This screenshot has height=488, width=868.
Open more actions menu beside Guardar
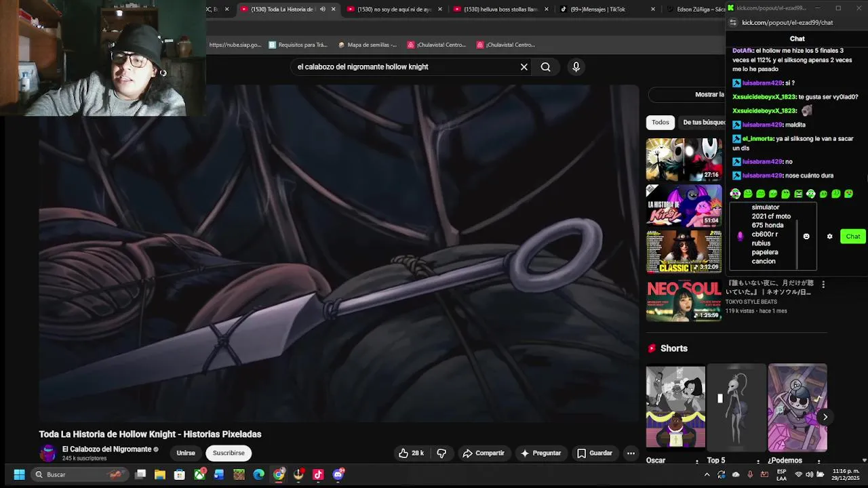(x=631, y=453)
